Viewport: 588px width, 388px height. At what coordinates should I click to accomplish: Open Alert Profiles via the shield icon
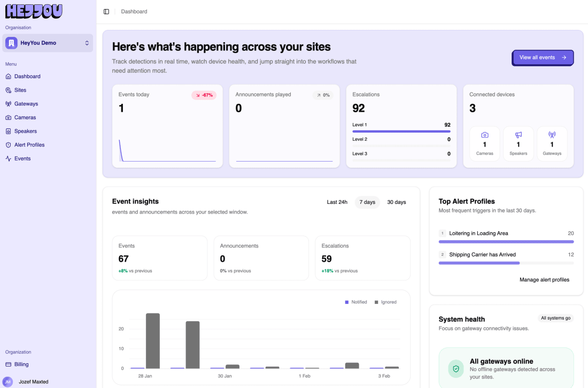pos(8,145)
